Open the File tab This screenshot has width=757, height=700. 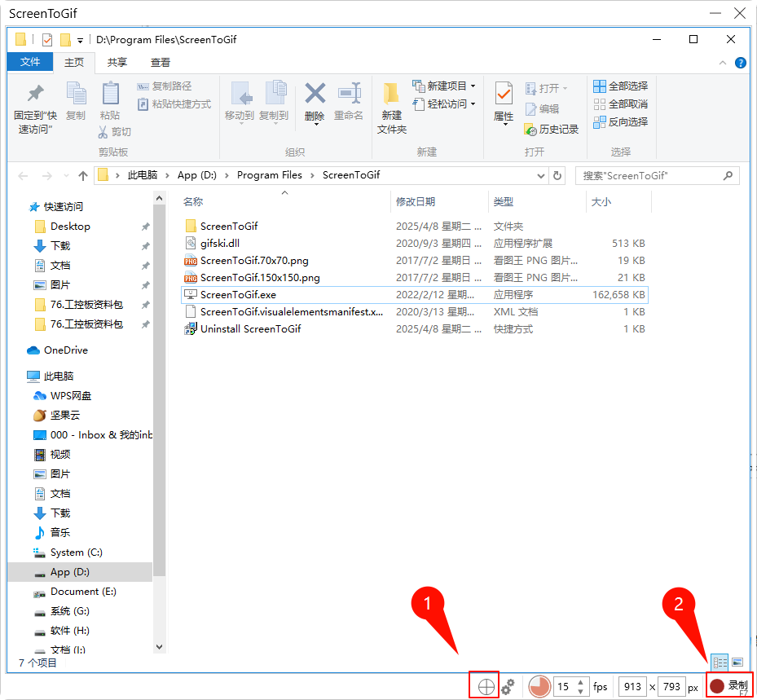[30, 62]
